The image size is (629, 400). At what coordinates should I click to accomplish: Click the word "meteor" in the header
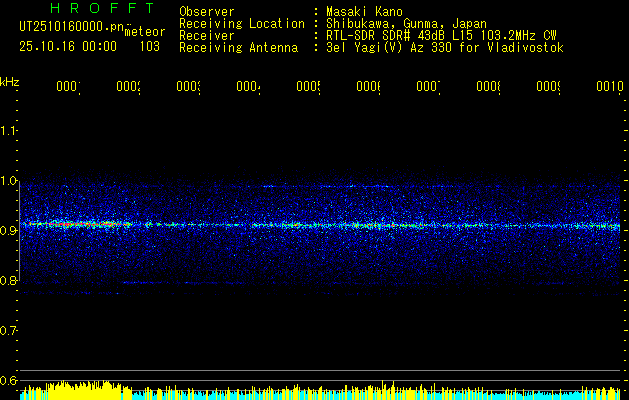(x=145, y=32)
